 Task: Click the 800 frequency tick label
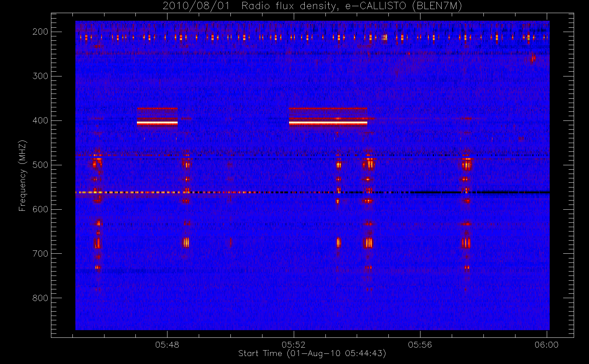tap(40, 298)
